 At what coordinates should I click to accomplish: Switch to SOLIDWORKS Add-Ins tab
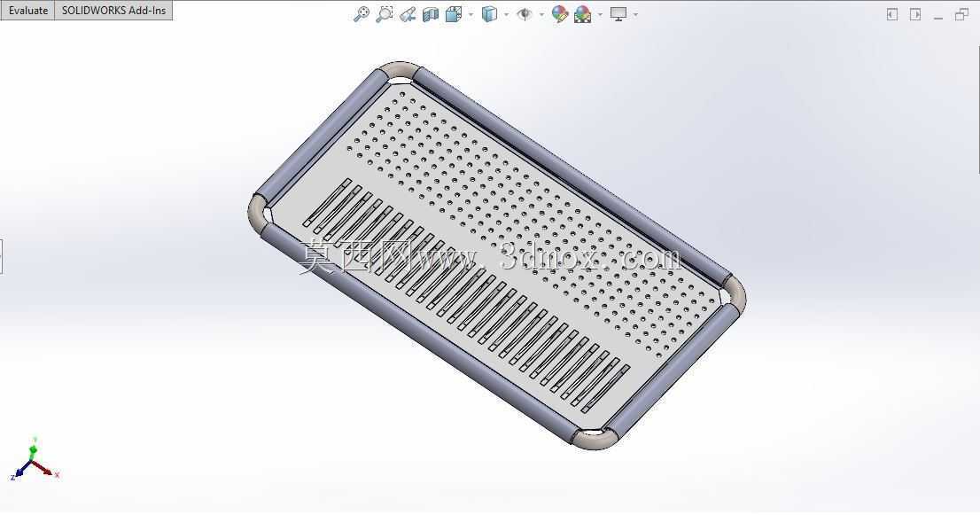pos(113,11)
